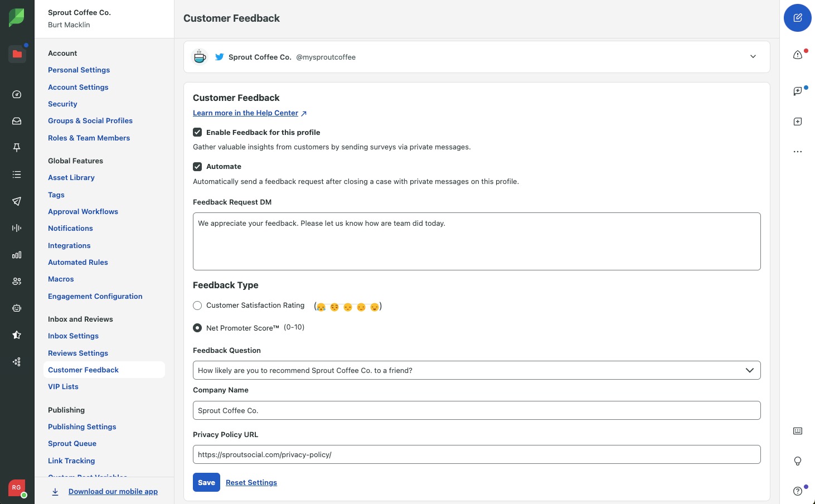Open Learn more in the Help Center link
This screenshot has height=504, width=815.
click(x=249, y=113)
